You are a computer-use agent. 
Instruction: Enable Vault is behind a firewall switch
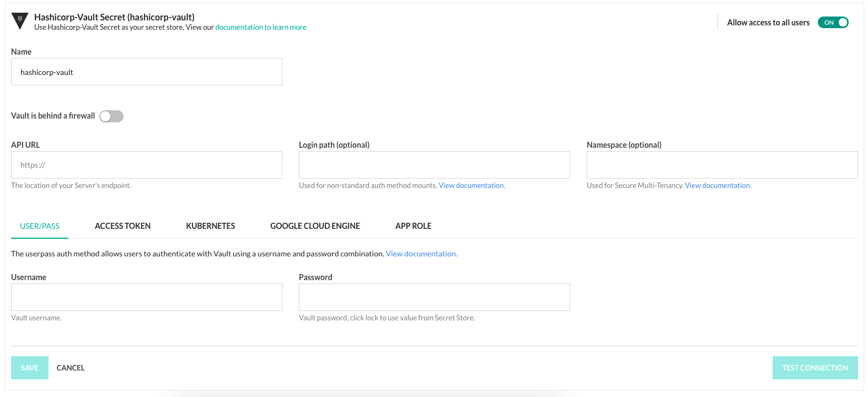pos(111,116)
